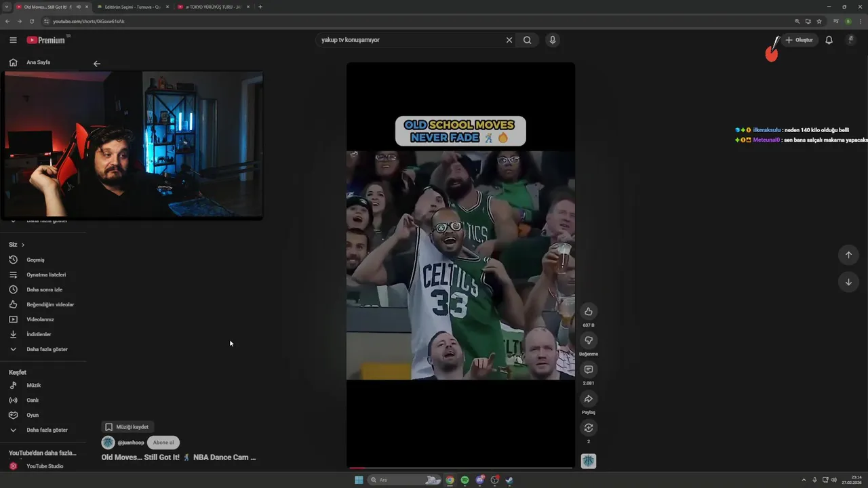Click the Short video player
The height and width of the screenshot is (488, 868).
point(460,265)
